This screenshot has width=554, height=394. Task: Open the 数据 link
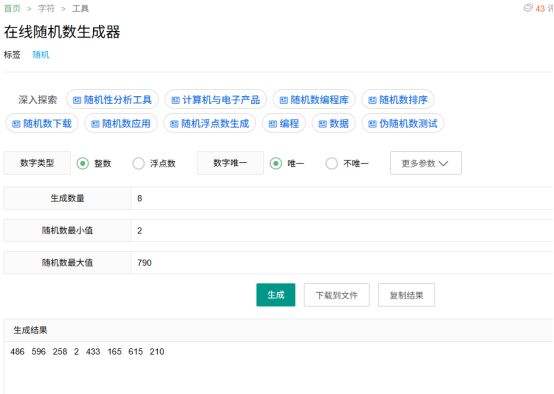pyautogui.click(x=334, y=123)
